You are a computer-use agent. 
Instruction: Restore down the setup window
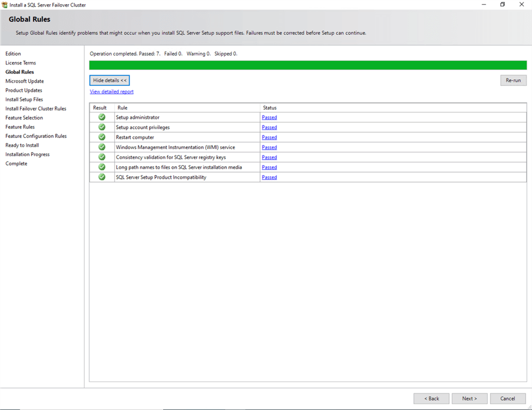click(x=502, y=4)
